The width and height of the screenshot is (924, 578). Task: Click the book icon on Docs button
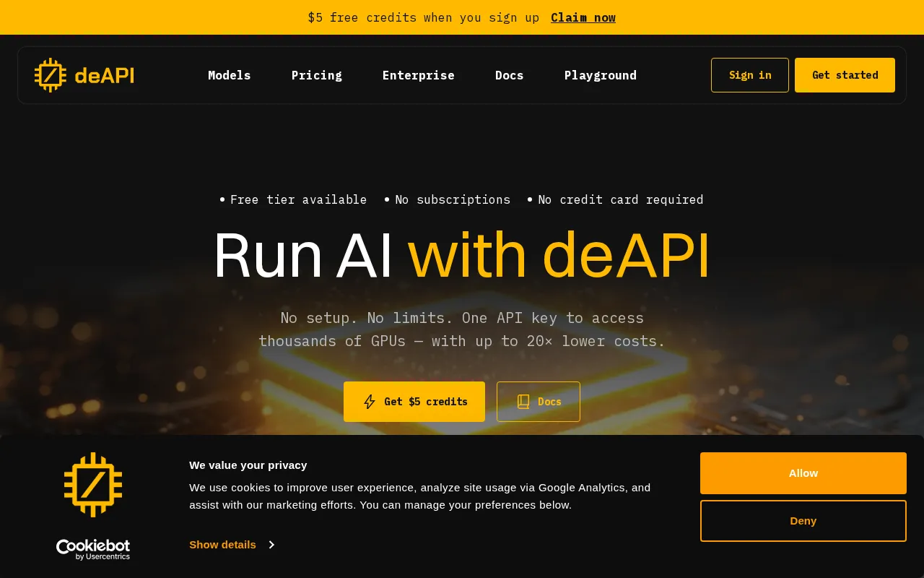tap(523, 402)
